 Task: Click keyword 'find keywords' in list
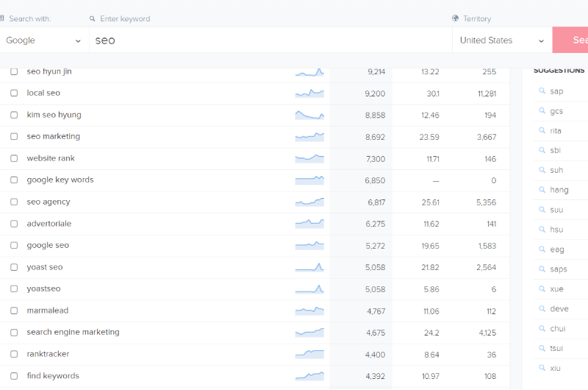click(53, 376)
